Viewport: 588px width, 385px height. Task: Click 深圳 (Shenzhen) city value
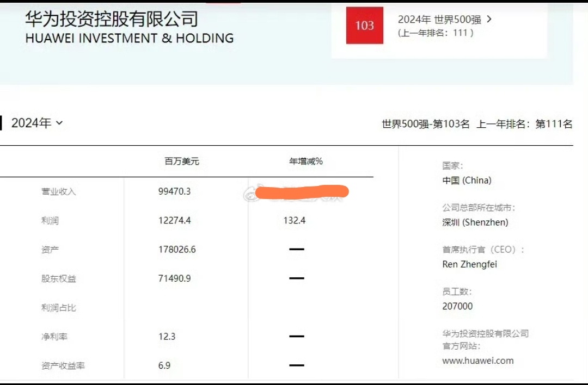(x=475, y=222)
